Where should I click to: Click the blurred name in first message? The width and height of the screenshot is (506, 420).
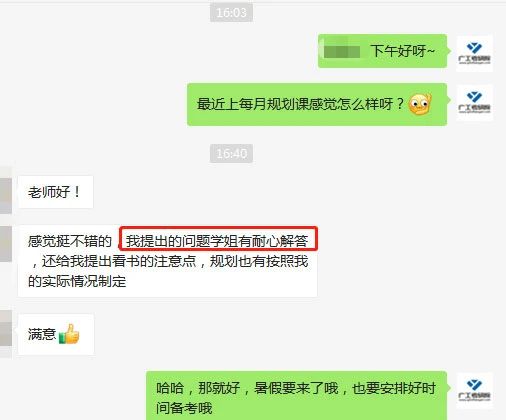coord(342,51)
